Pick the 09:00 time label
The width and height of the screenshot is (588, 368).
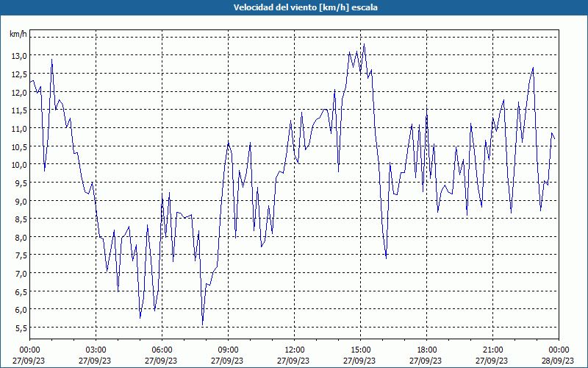[228, 350]
